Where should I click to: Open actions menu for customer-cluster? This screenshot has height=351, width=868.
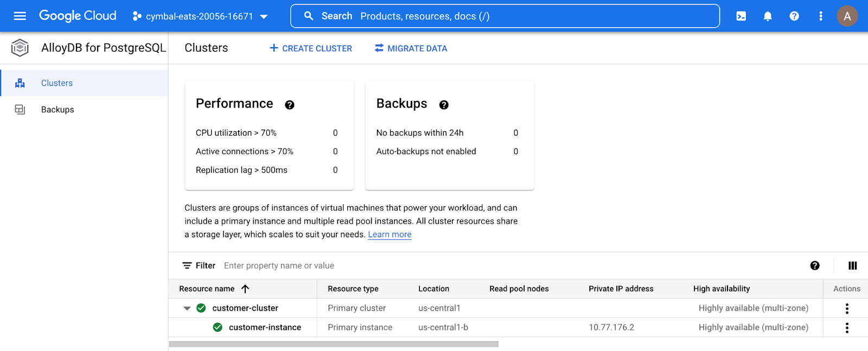847,308
